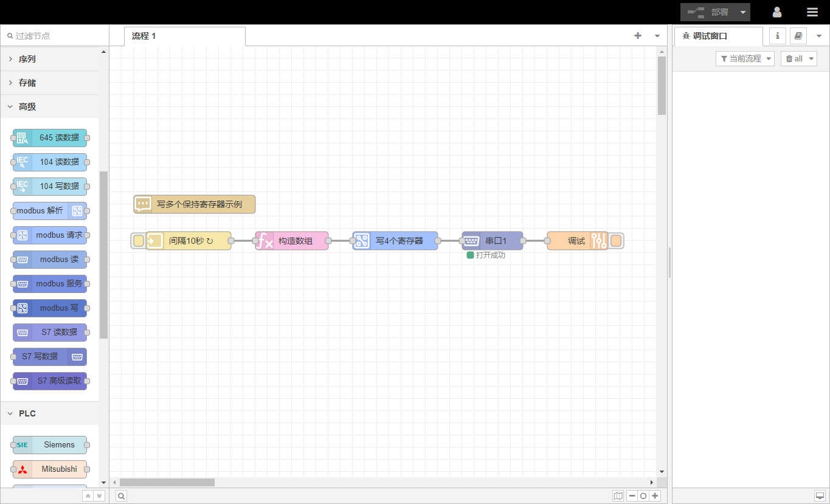Collapse the 高级 palette category
Image resolution: width=830 pixels, height=504 pixels.
(x=27, y=106)
